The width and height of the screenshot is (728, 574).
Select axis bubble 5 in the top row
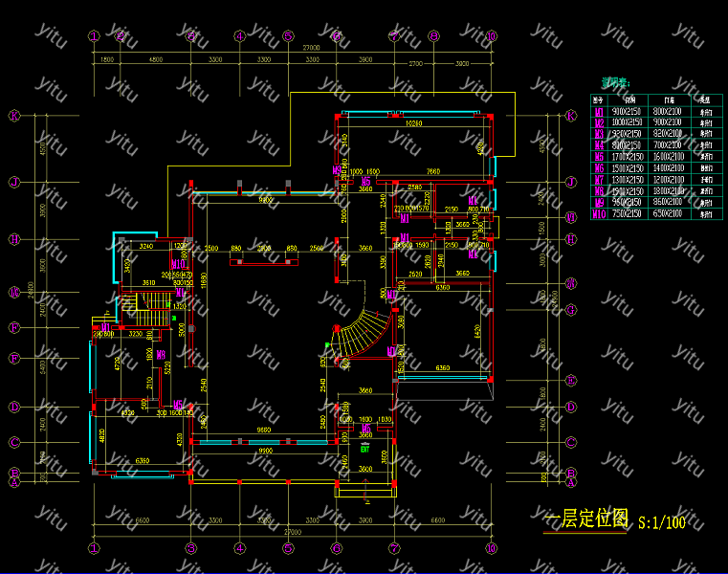coord(288,36)
